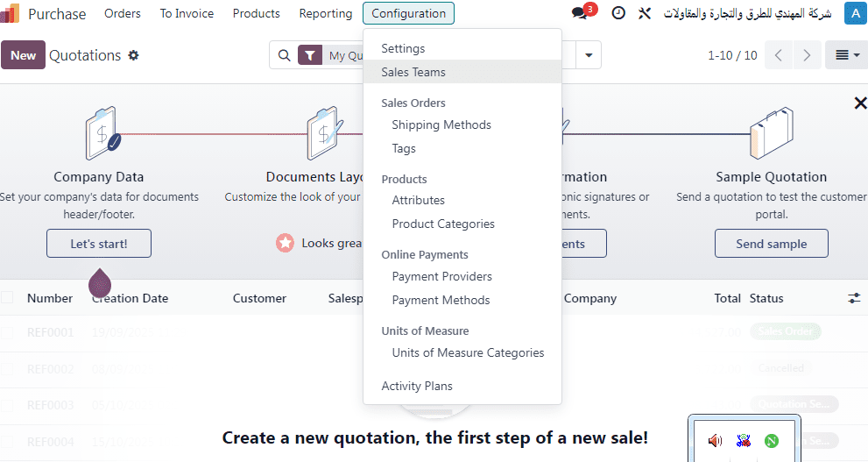The height and width of the screenshot is (462, 868).
Task: Go to next page arrow
Action: coord(807,55)
